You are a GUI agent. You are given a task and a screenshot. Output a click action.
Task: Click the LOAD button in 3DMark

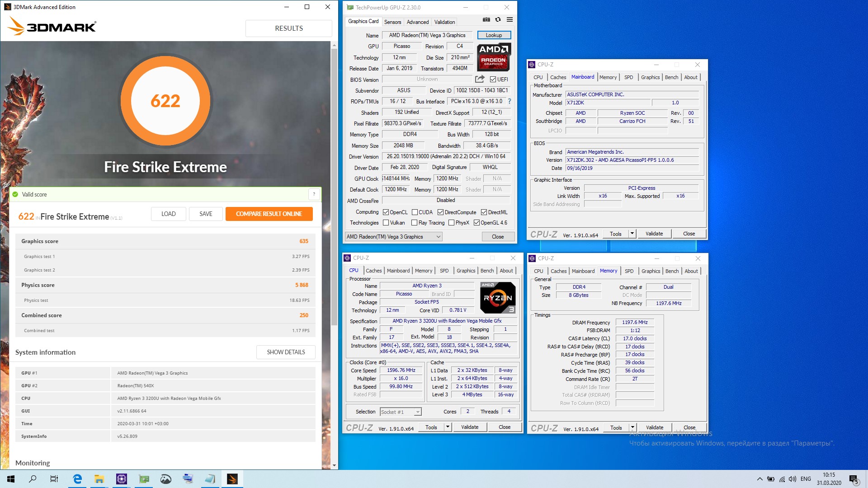[168, 214]
